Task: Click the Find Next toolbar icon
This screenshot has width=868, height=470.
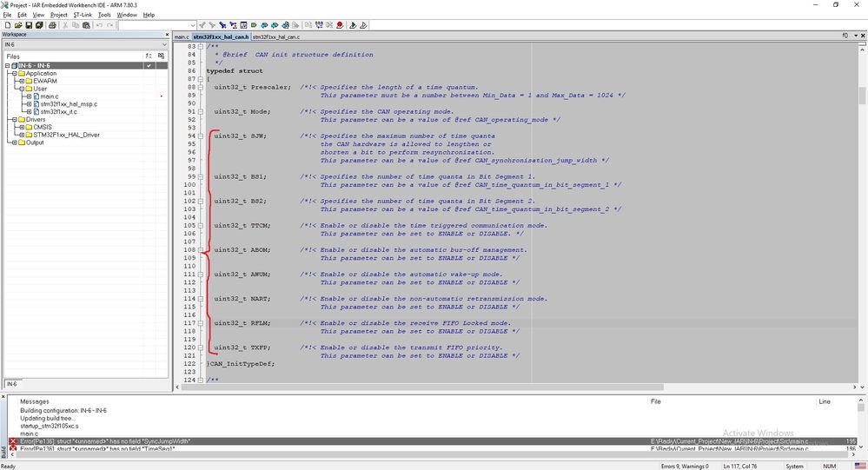Action: pyautogui.click(x=212, y=25)
